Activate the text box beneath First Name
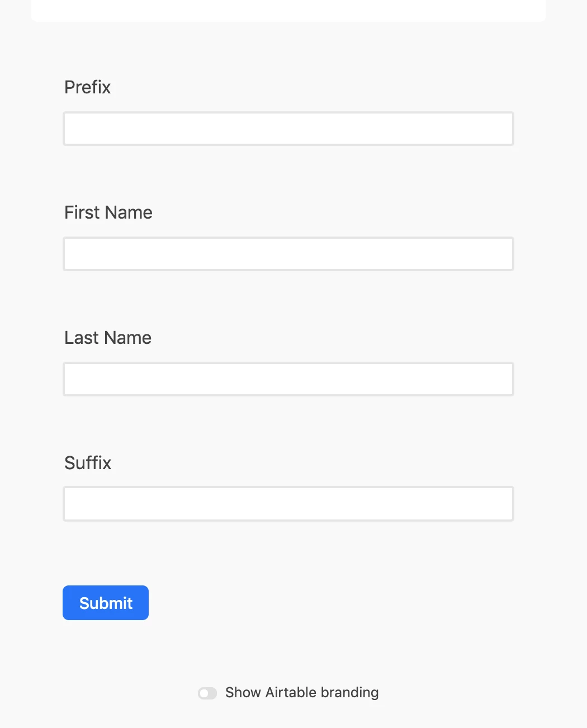The width and height of the screenshot is (587, 728). tap(288, 254)
